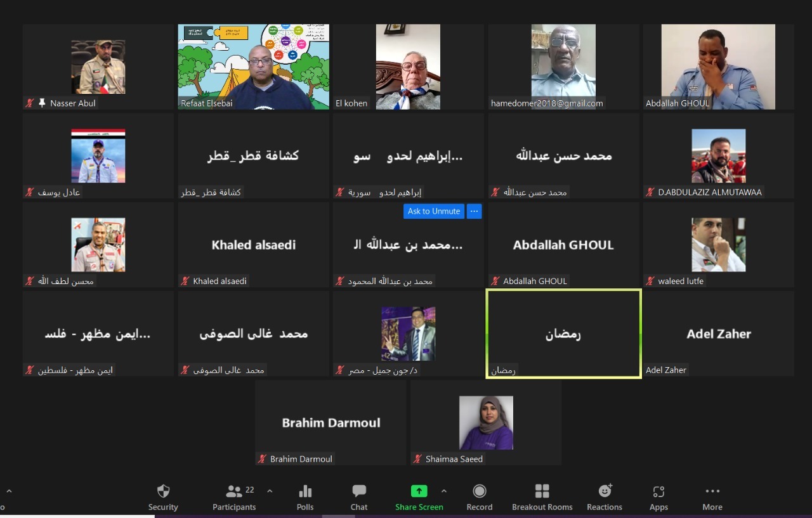Screen dimensions: 812x518
Task: Expand the Share Screen options caret
Action: coord(443,491)
